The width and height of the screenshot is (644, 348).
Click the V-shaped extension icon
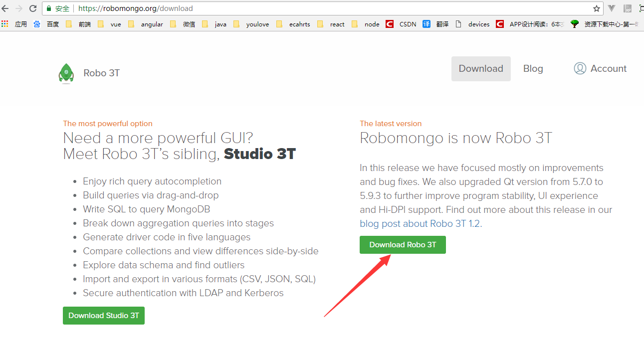[x=612, y=8]
